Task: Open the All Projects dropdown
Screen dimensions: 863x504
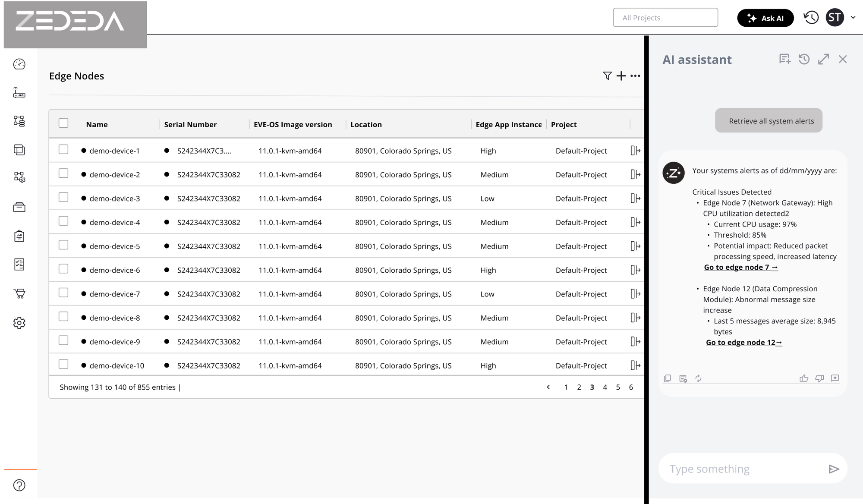Action: click(665, 18)
